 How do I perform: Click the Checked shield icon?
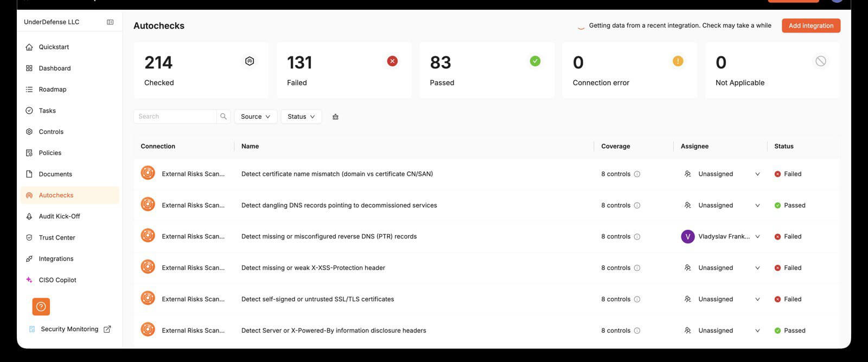click(250, 61)
